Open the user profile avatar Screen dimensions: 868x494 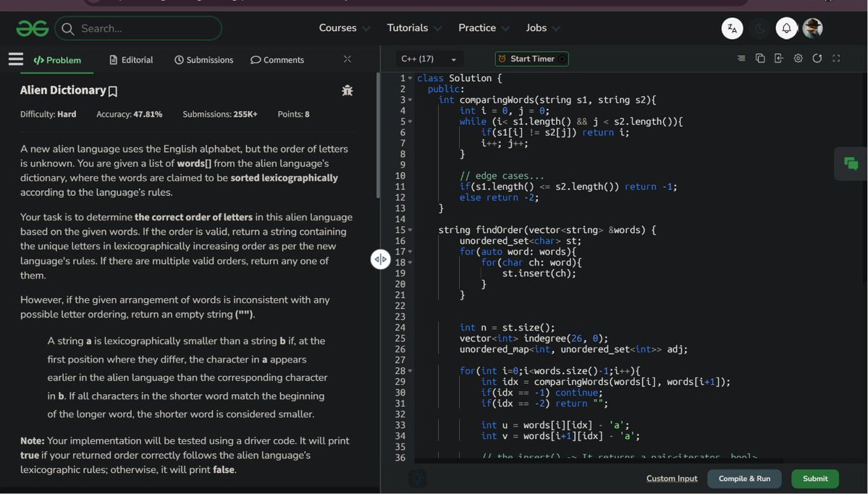(812, 28)
